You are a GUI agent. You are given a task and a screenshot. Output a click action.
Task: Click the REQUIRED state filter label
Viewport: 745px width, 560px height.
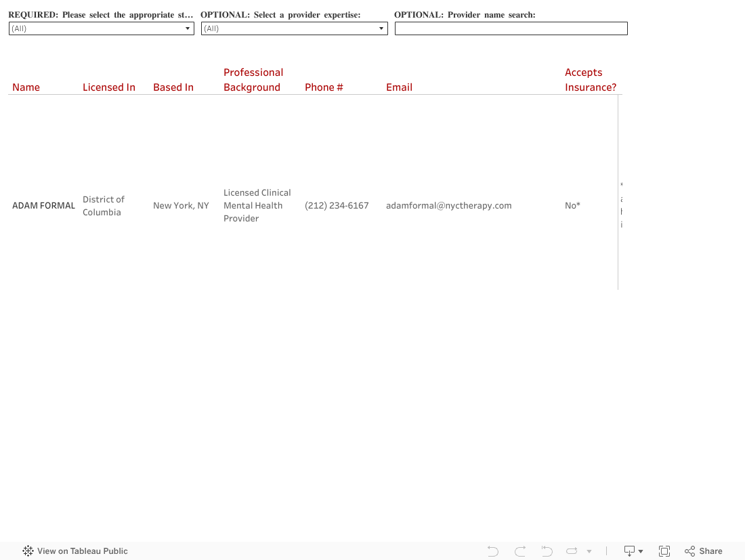pos(101,15)
